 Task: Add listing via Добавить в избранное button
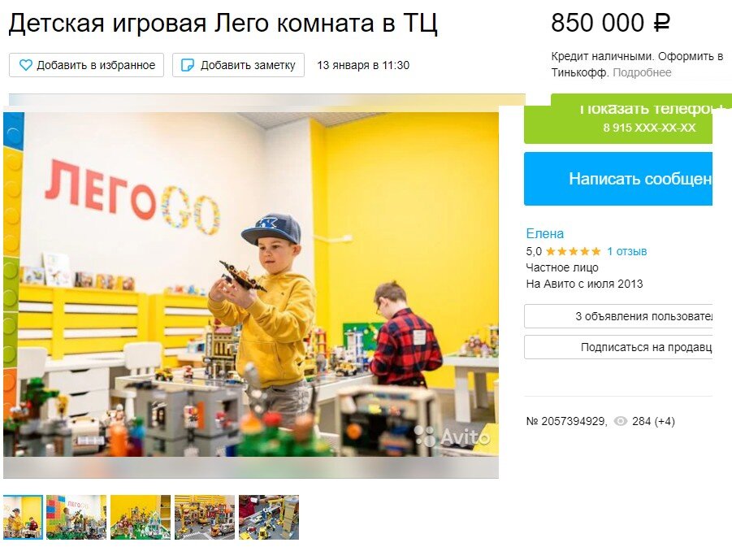pos(86,65)
